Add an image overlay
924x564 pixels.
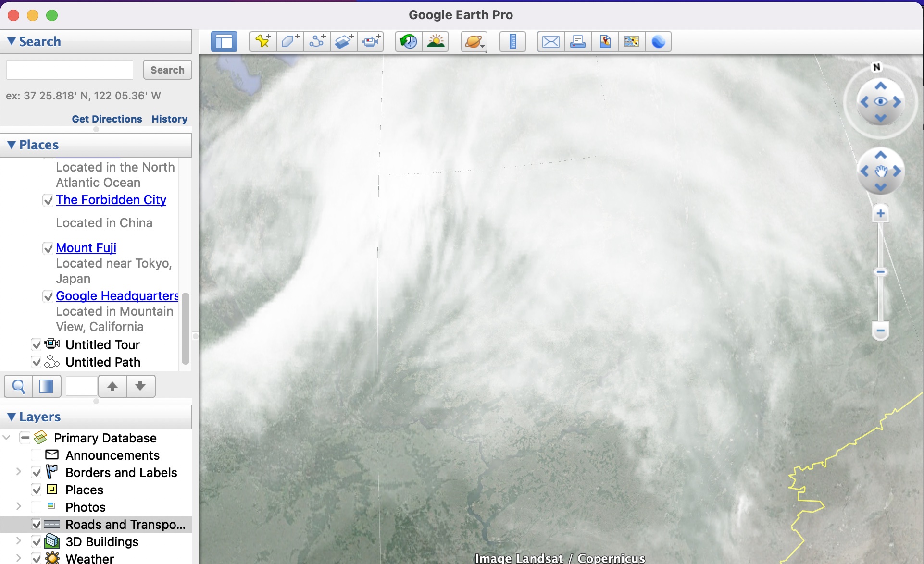[x=344, y=42]
